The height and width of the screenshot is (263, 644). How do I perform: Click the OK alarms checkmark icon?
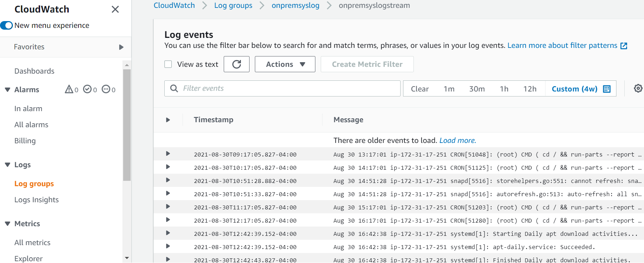[87, 89]
